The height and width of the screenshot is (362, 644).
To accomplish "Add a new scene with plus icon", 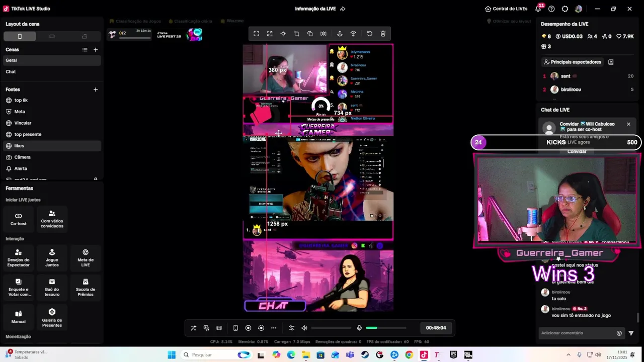I will tap(96, 50).
